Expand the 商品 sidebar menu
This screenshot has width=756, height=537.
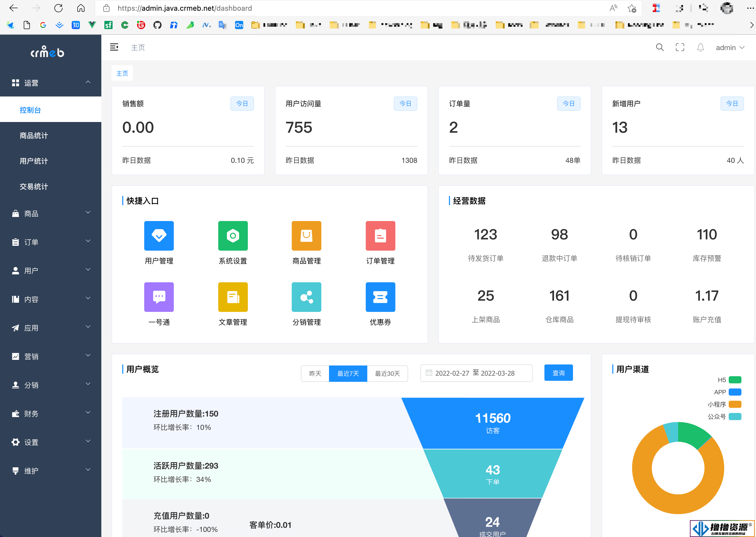[51, 213]
